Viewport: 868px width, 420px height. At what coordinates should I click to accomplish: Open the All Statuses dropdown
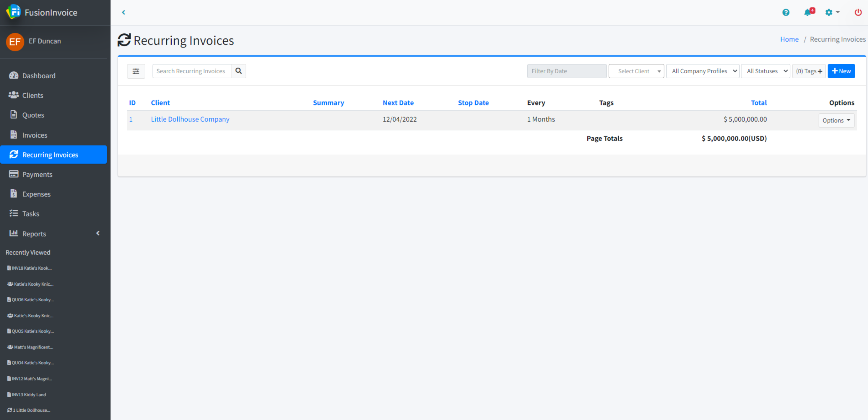[765, 71]
